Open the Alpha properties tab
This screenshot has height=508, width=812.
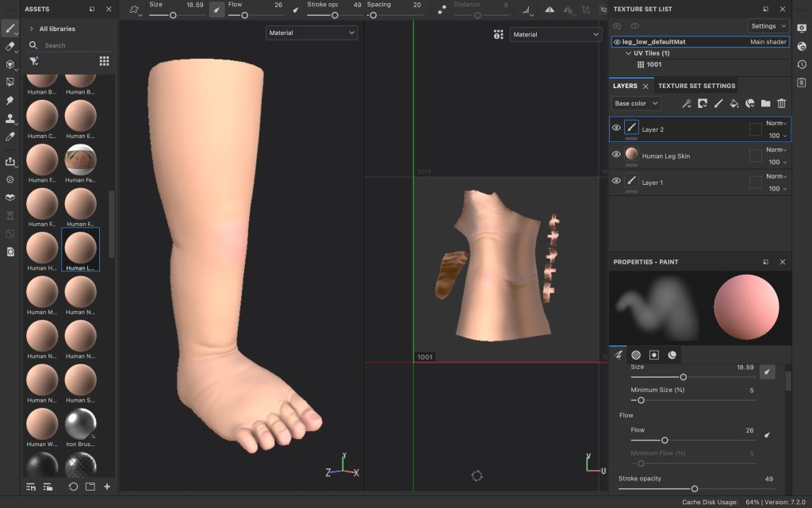[636, 355]
